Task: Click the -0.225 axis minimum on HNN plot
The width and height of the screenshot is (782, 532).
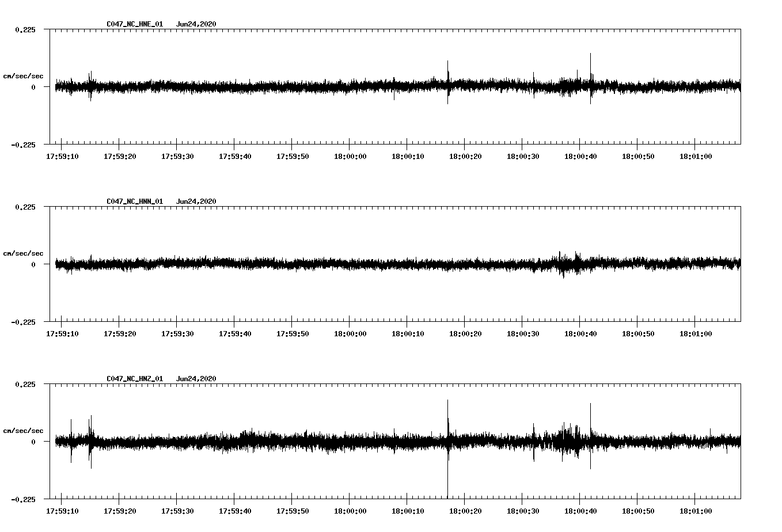Action: click(x=23, y=322)
